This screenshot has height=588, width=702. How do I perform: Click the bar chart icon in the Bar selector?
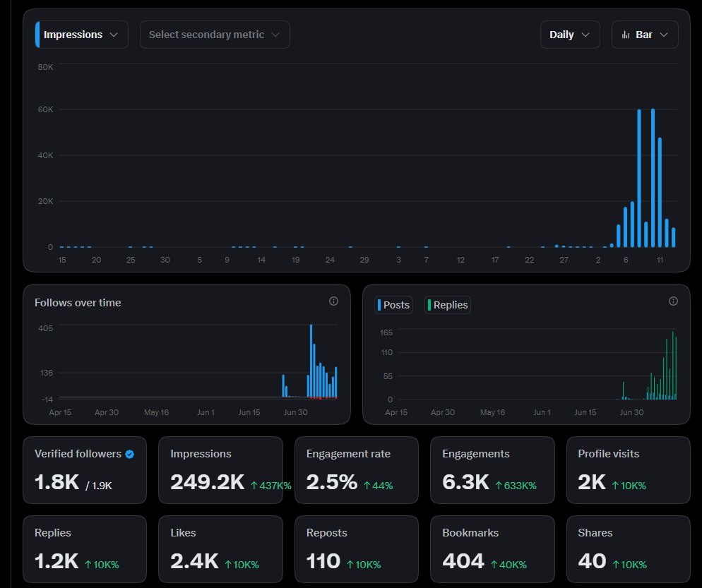point(626,35)
